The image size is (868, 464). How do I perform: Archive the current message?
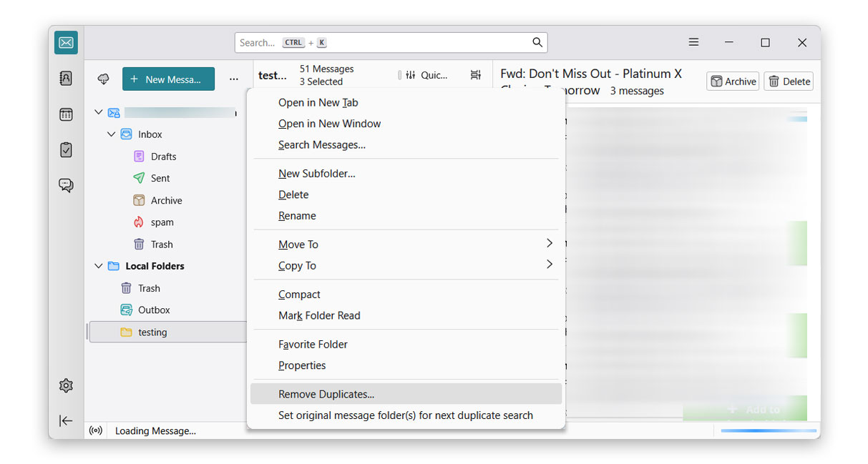733,81
